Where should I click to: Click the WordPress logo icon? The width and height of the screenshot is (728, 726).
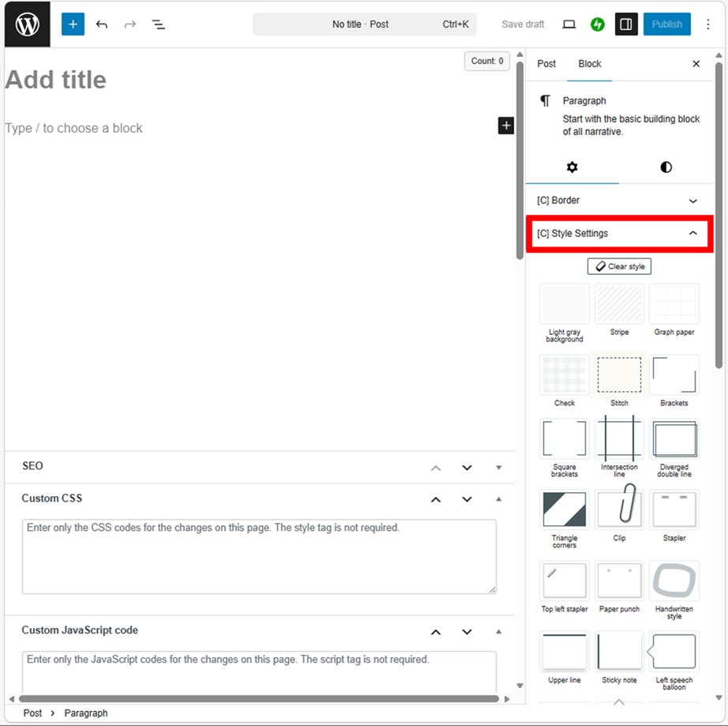coord(27,24)
